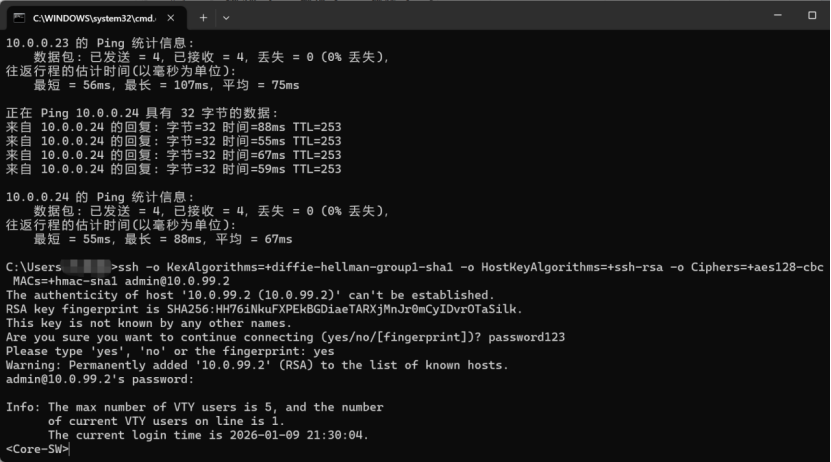Maximize the terminal window
The width and height of the screenshot is (831, 462).
811,15
